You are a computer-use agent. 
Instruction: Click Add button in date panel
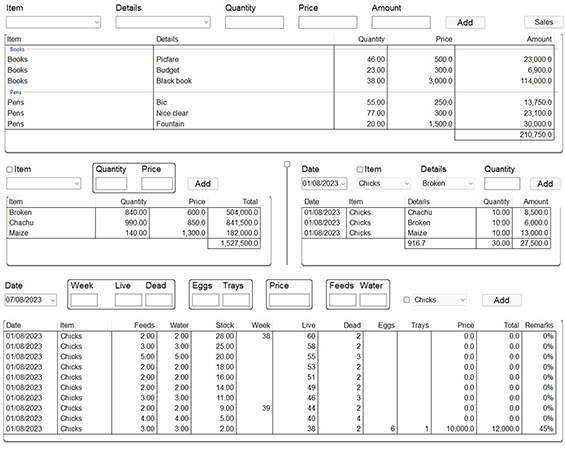point(545,183)
